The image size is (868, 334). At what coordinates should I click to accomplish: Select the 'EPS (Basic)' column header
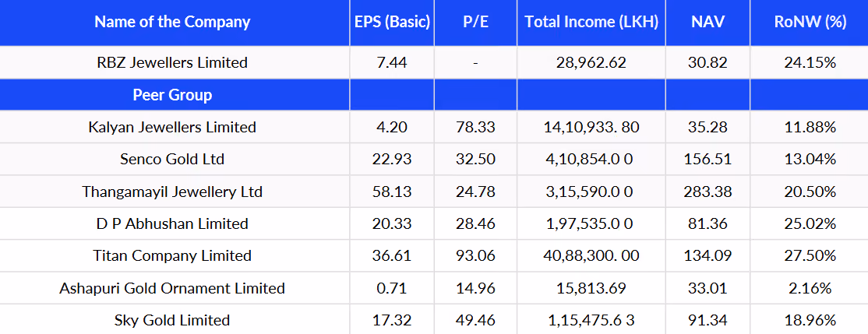click(392, 22)
